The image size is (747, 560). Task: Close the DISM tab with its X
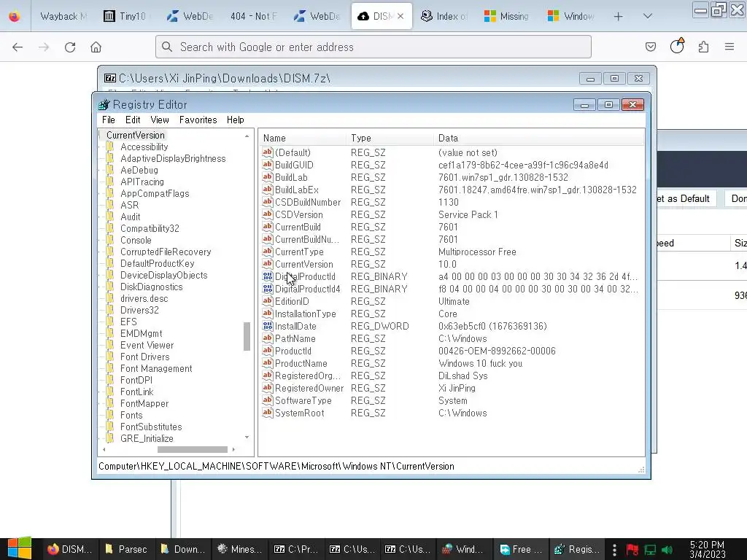pos(400,16)
